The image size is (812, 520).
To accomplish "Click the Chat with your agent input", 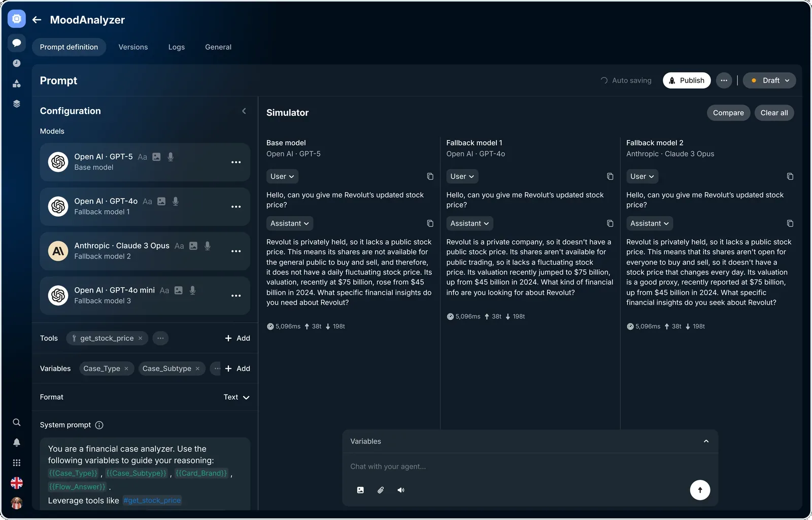I will click(530, 467).
